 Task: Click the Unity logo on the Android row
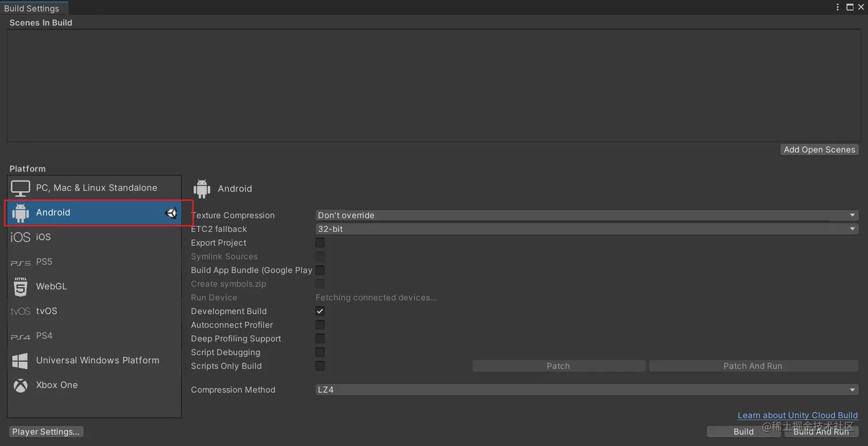[170, 213]
